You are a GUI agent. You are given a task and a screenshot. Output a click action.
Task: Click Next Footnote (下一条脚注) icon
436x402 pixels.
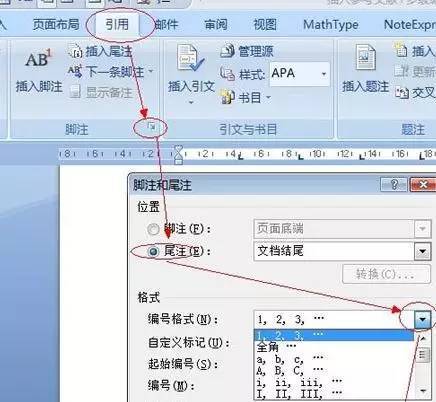(75, 71)
